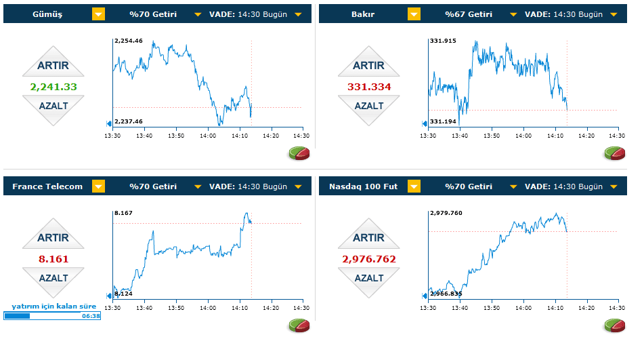Click left arrow on Gümüş chart axis
The image size is (644, 337).
tap(109, 123)
